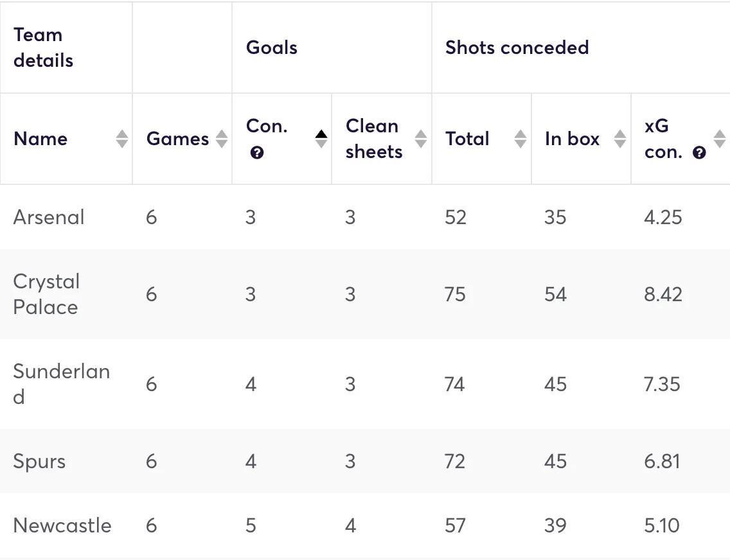Sort by Games column arrows
The height and width of the screenshot is (560, 730).
click(x=221, y=139)
